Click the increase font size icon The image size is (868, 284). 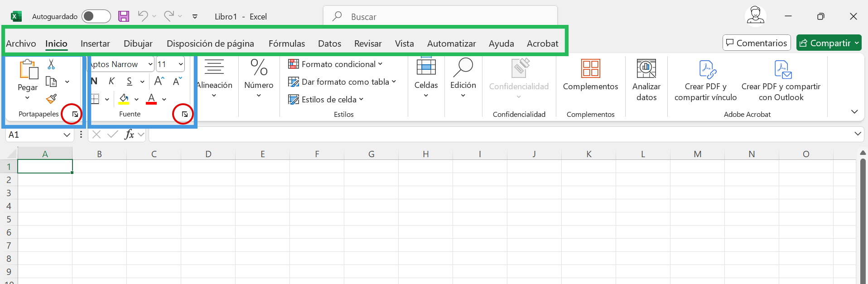159,81
